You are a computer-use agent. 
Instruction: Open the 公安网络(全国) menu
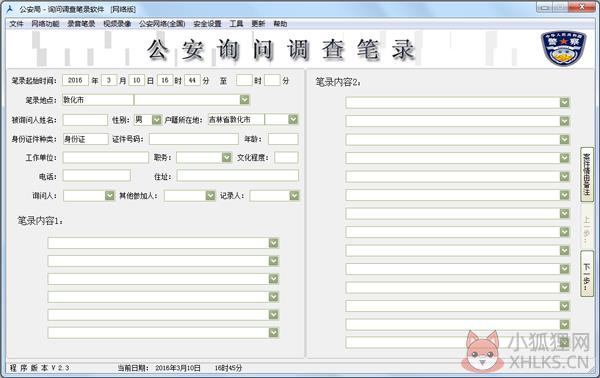(x=162, y=24)
